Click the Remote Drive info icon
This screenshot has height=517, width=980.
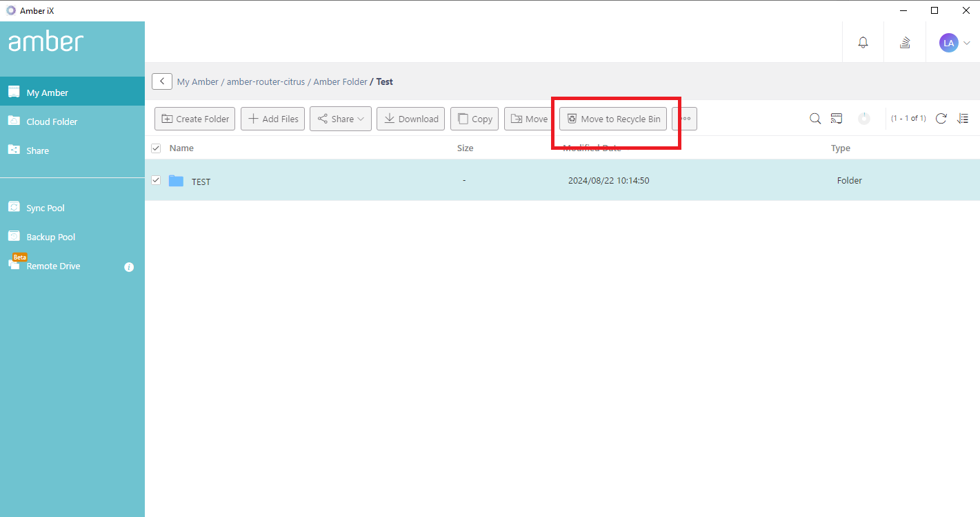click(129, 266)
